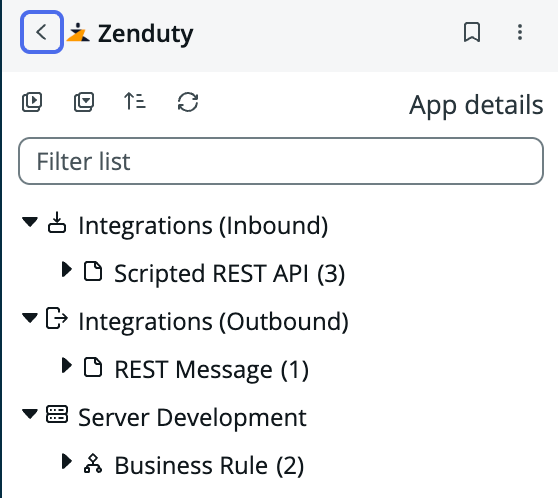Click the back arrow button
Screen dimensions: 558x498
tap(42, 32)
